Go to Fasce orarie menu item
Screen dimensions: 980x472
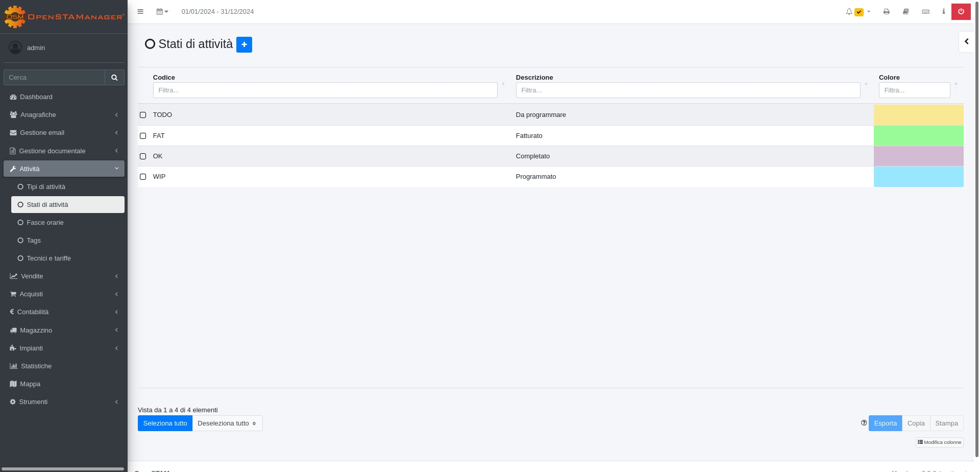(x=45, y=223)
